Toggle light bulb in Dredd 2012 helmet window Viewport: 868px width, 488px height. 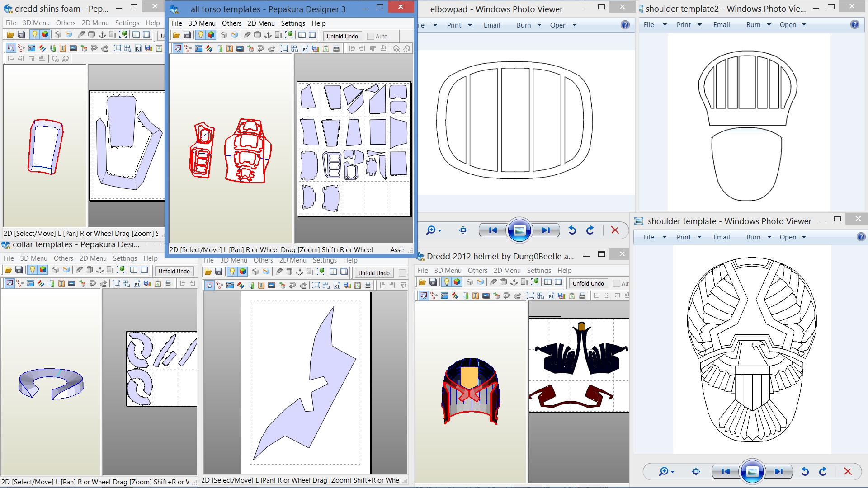pyautogui.click(x=446, y=282)
